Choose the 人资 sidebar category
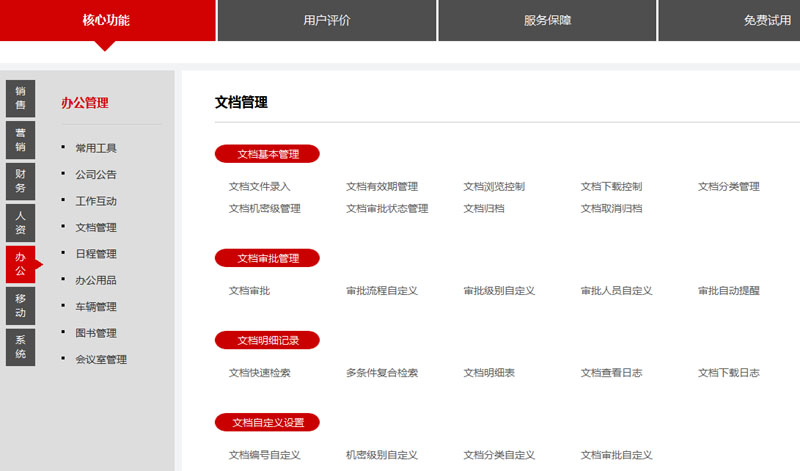The image size is (800, 471). [x=20, y=223]
